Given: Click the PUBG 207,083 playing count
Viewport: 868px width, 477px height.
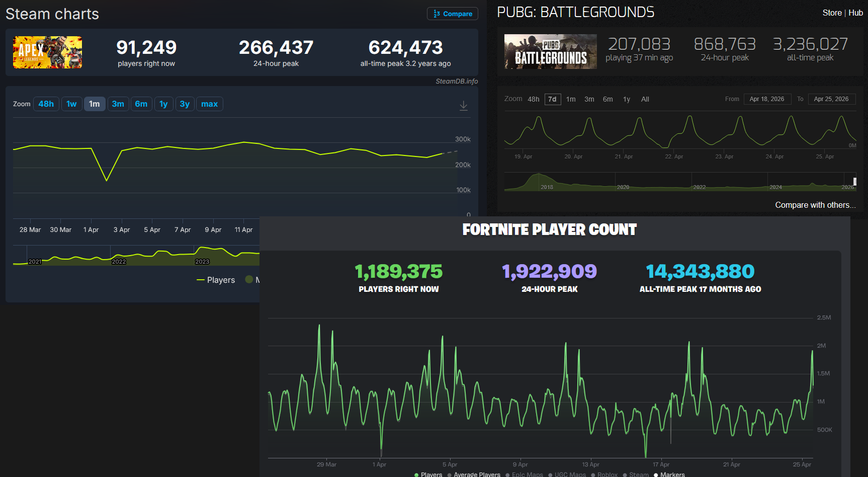Looking at the screenshot, I should coord(639,44).
